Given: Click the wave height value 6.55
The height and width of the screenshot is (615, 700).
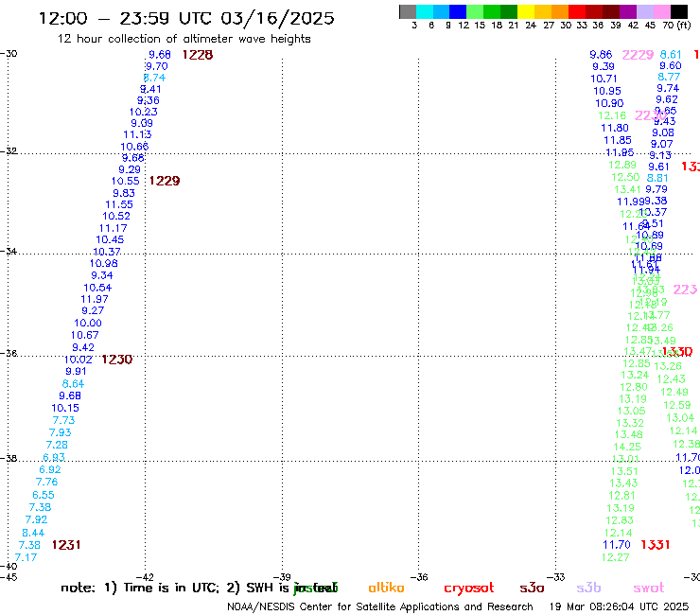Looking at the screenshot, I should 44,495.
